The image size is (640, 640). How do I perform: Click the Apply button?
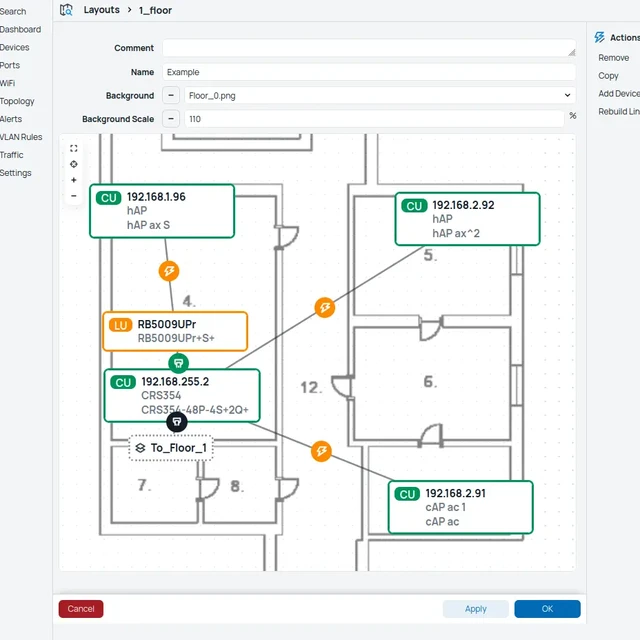[x=476, y=609]
